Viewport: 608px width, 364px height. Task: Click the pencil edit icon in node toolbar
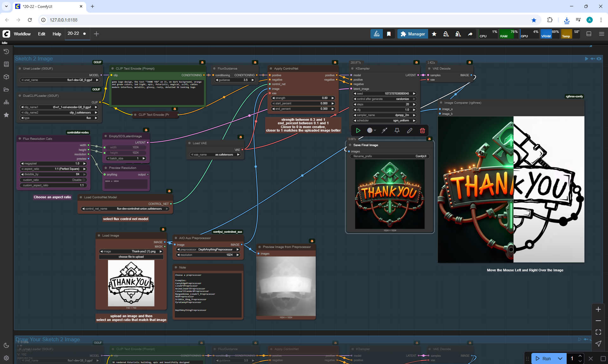pyautogui.click(x=409, y=131)
